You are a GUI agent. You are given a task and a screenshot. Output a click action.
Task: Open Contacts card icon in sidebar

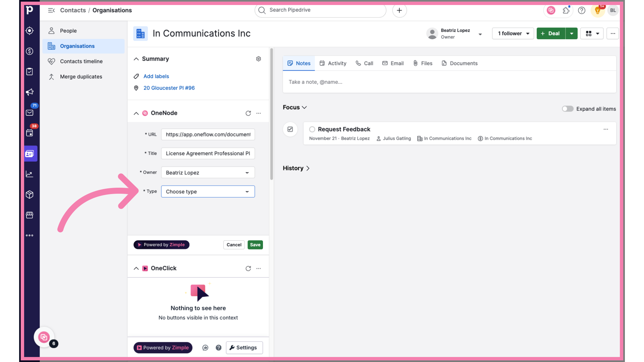(x=30, y=154)
